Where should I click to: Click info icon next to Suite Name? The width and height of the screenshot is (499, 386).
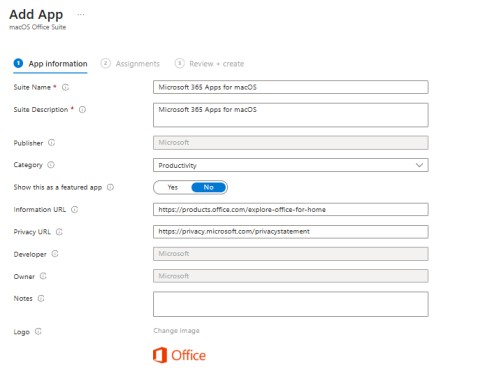[66, 87]
